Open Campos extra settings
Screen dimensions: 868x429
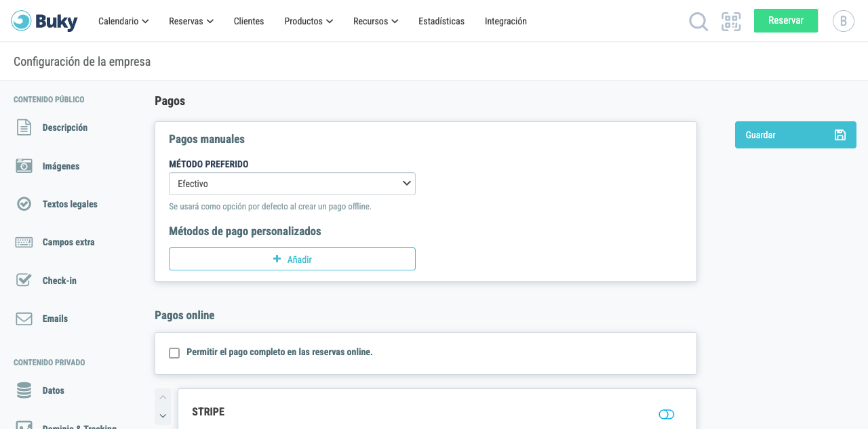coord(68,242)
